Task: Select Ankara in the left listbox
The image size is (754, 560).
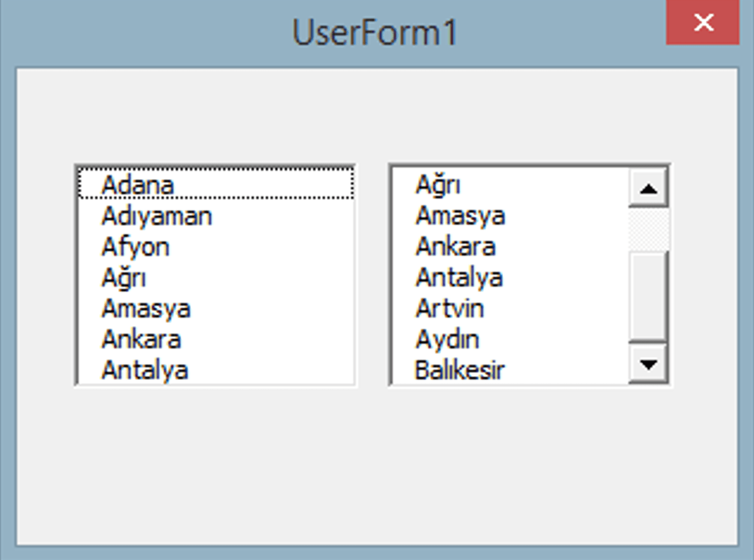Action: coord(216,339)
